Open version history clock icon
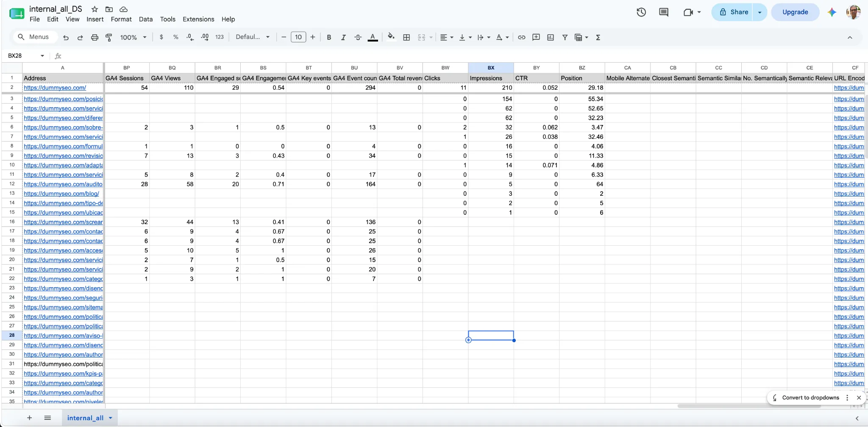 coord(641,12)
